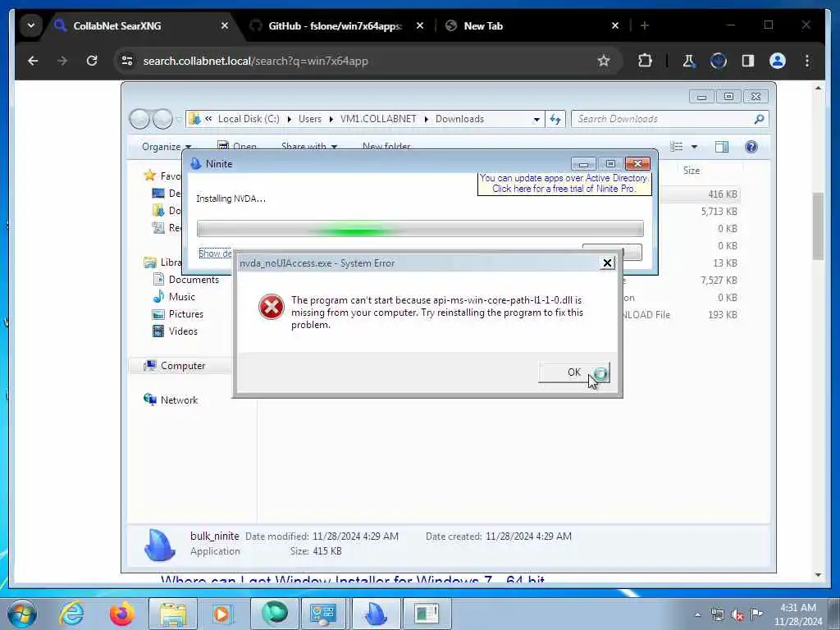
Task: Click OK in the System Error dialog
Action: 573,372
